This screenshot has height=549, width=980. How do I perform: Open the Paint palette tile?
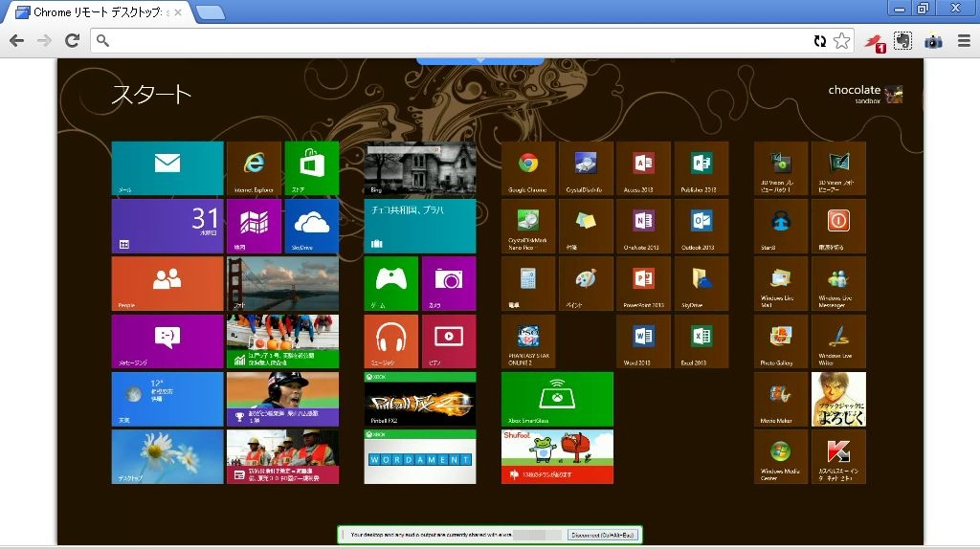tap(586, 283)
